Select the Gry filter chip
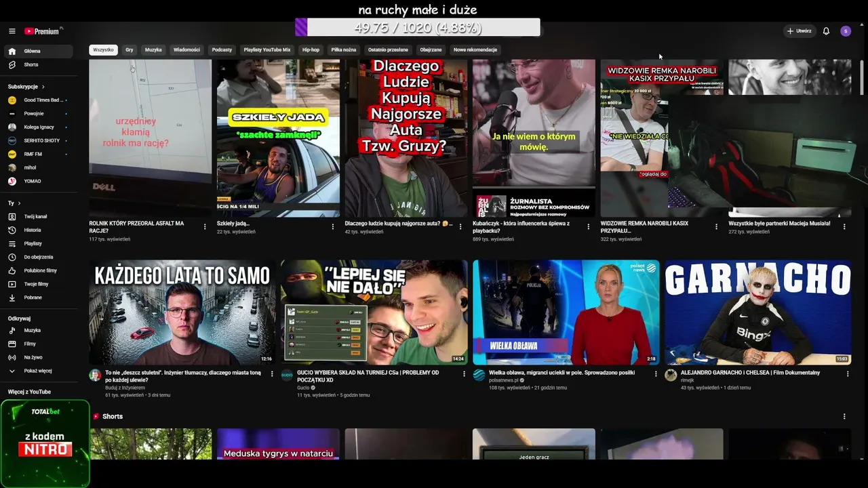The image size is (868, 488). pos(130,49)
